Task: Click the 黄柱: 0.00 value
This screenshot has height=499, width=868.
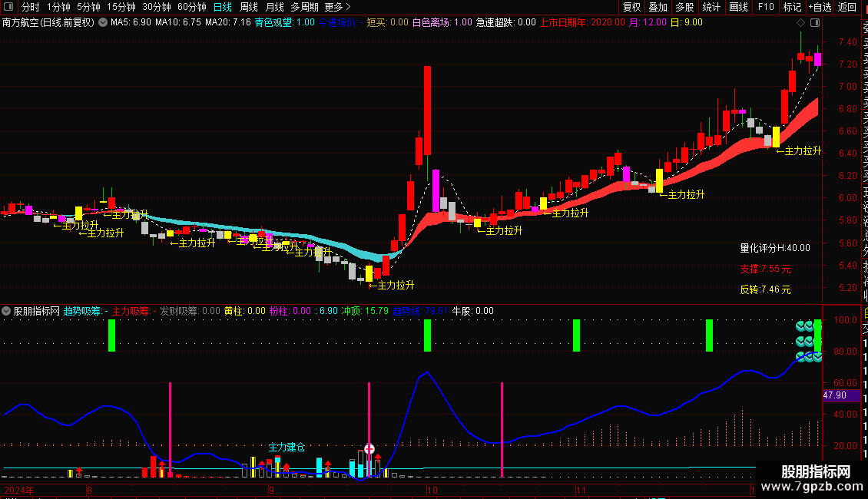Action: pos(245,311)
